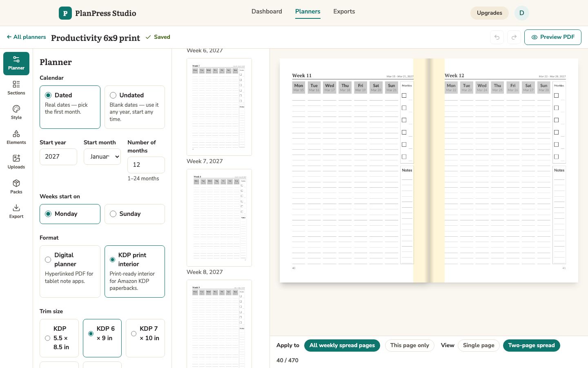Go to the Planners tab
The height and width of the screenshot is (368, 588).
[308, 11]
